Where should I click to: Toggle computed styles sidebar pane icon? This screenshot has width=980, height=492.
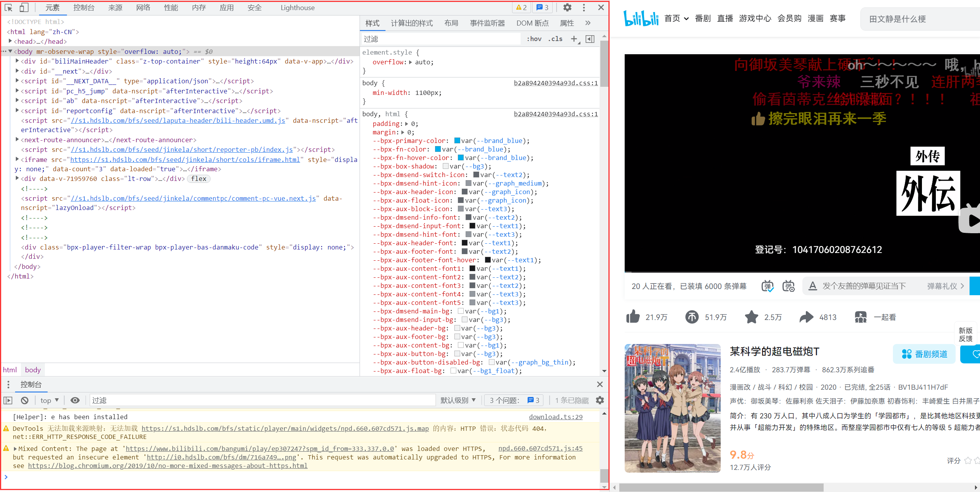click(x=590, y=39)
